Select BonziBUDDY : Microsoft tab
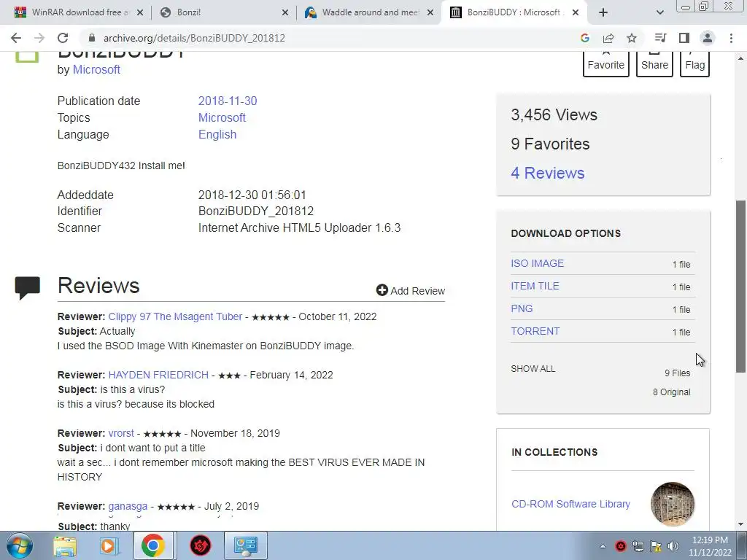Image resolution: width=747 pixels, height=560 pixels. 514,12
